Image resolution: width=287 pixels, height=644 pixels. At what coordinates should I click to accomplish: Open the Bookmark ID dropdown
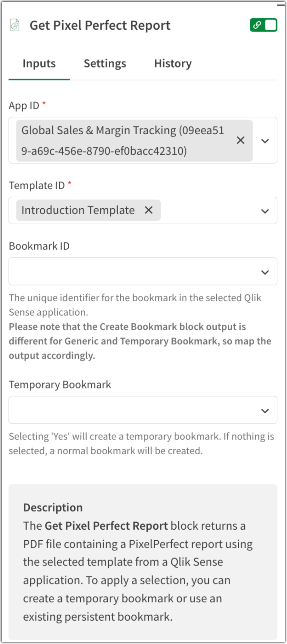(x=265, y=271)
